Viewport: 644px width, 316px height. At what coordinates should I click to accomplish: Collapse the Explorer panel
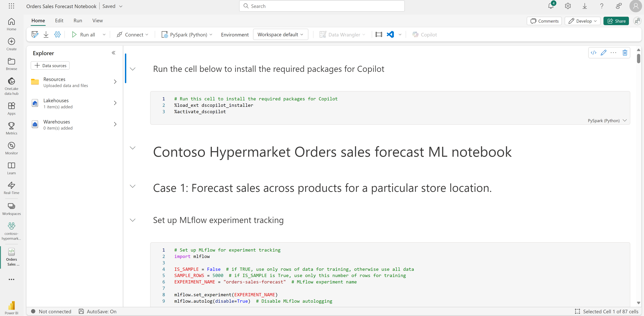(113, 53)
